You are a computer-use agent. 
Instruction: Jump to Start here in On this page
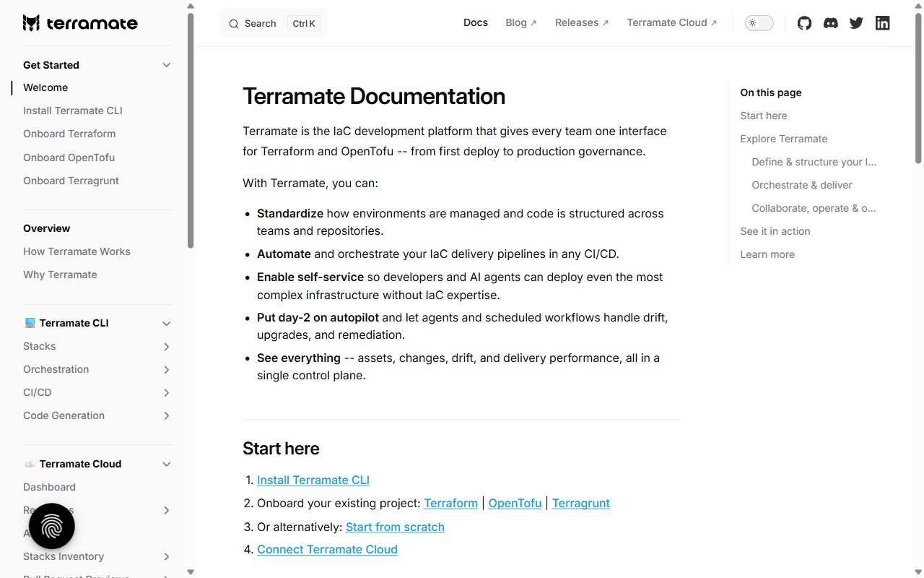point(764,116)
